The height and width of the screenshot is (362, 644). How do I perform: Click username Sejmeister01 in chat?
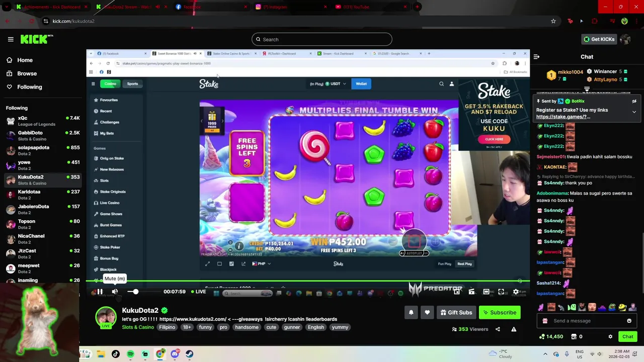(551, 157)
